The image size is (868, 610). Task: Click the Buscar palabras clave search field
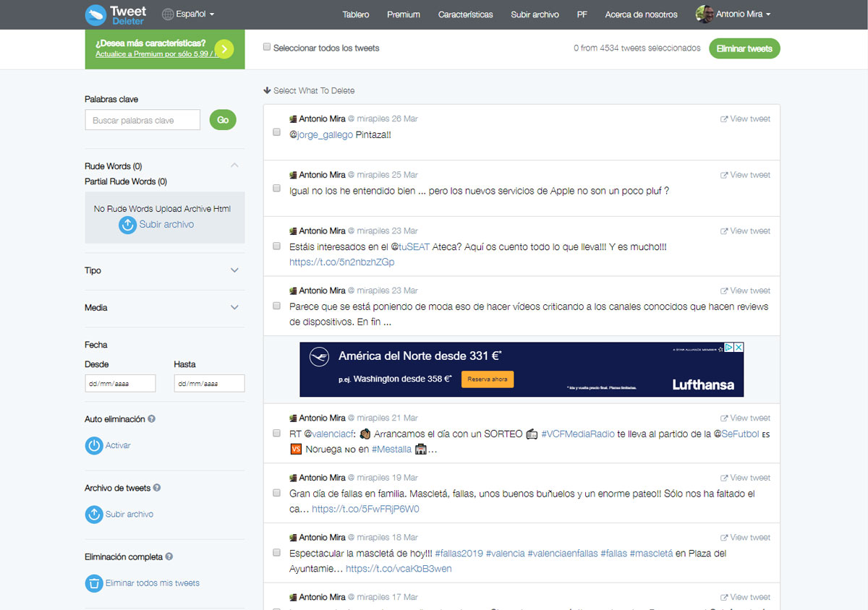pyautogui.click(x=142, y=120)
